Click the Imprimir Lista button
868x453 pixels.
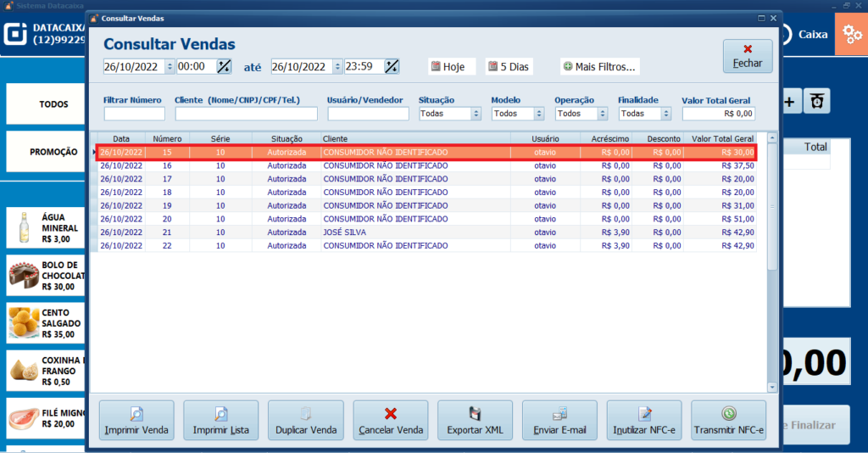point(220,420)
